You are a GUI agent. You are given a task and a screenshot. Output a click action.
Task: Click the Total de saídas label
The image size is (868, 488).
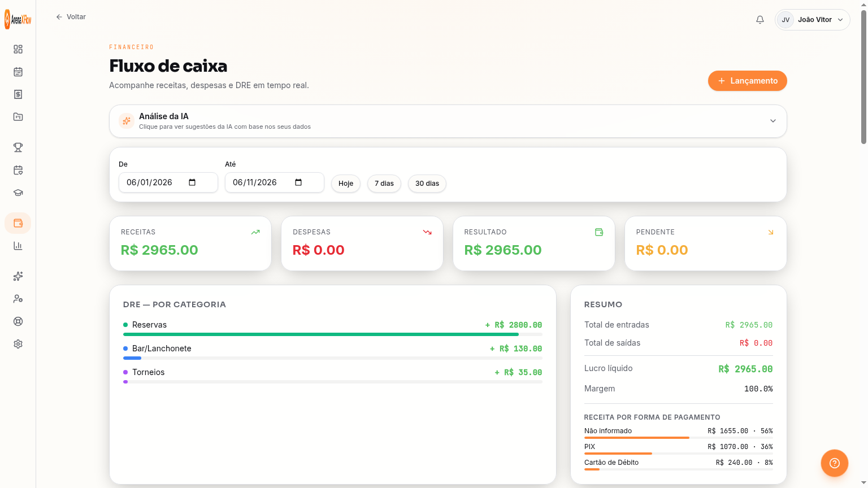pos(612,343)
